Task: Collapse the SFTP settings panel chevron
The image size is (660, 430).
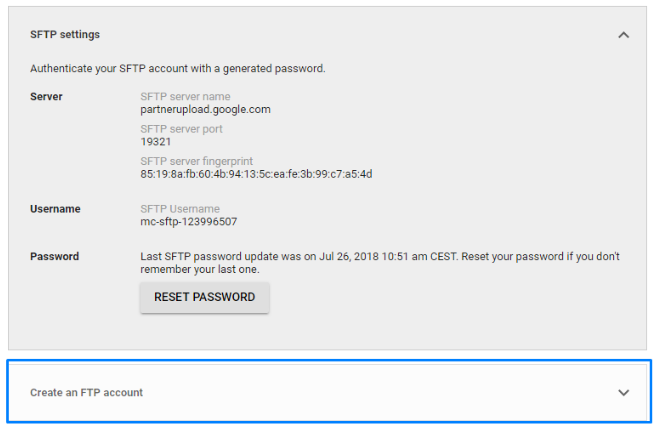Action: [623, 35]
